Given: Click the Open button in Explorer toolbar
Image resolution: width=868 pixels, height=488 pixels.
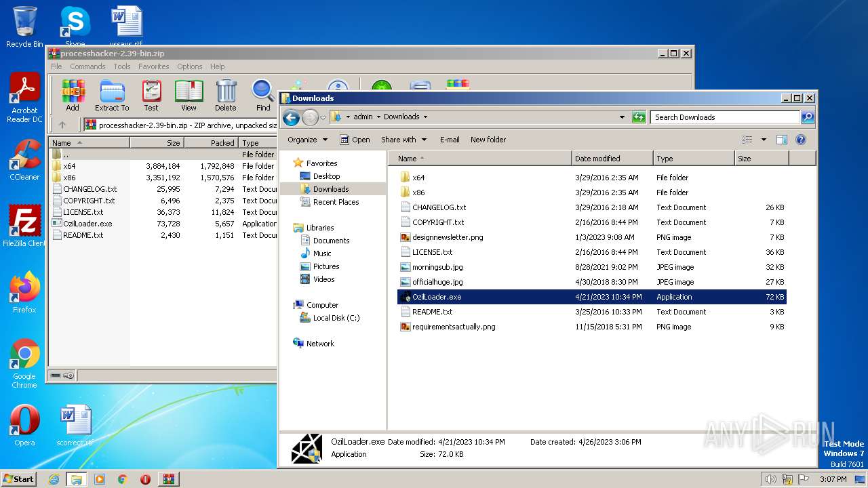Looking at the screenshot, I should click(355, 140).
